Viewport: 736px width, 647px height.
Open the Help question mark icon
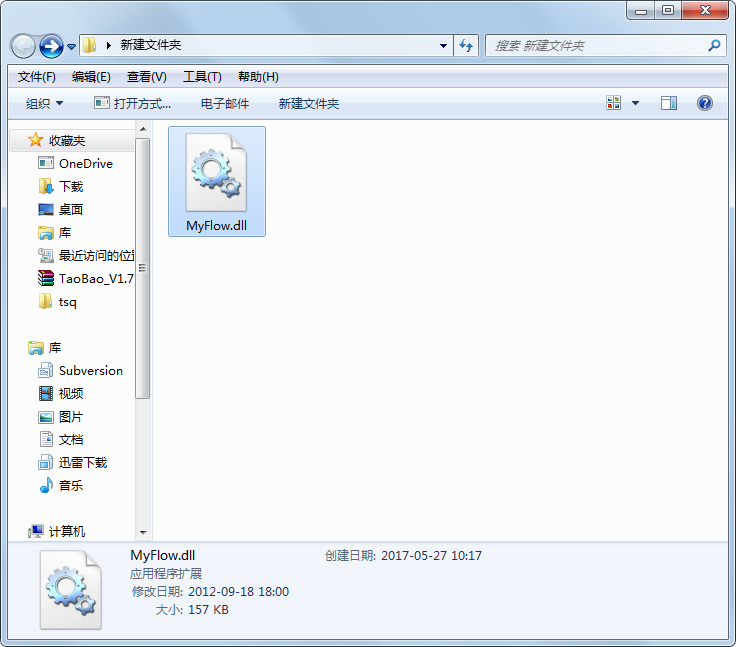[x=704, y=103]
